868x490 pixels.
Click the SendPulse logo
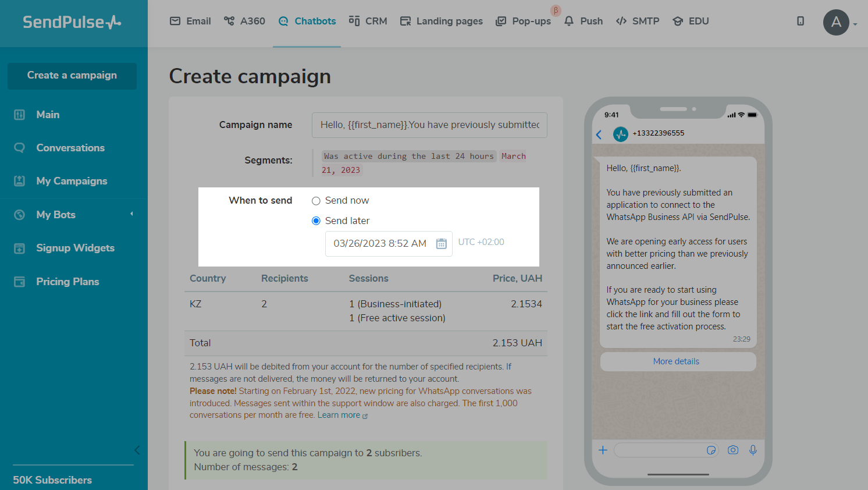point(72,22)
